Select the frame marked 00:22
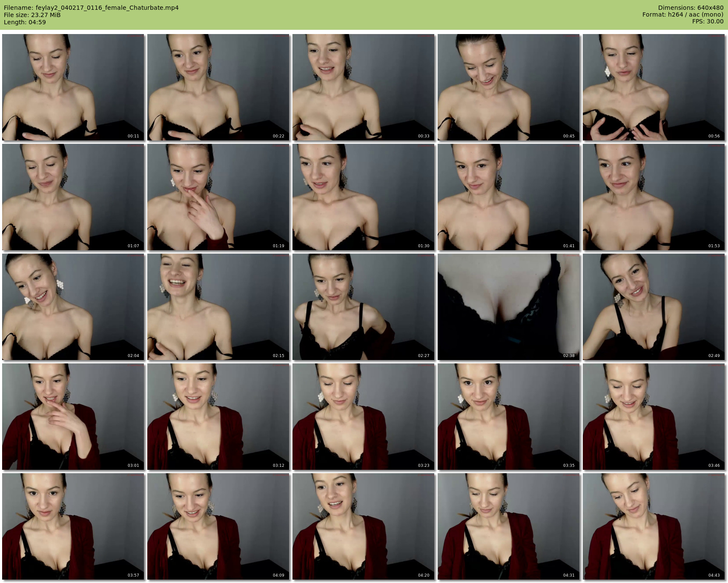The height and width of the screenshot is (583, 728). pos(218,87)
